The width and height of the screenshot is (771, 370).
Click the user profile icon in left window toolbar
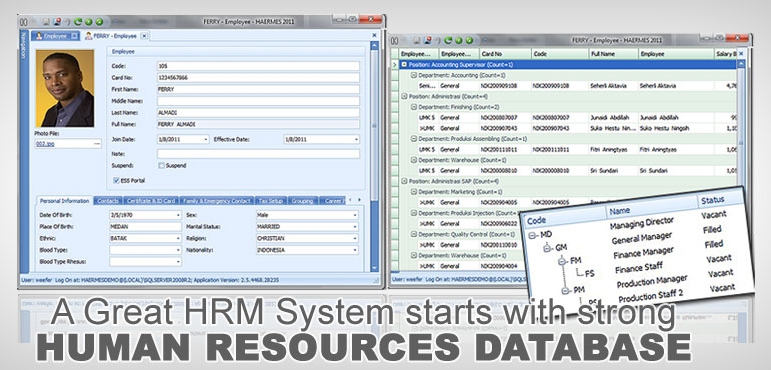[57, 22]
